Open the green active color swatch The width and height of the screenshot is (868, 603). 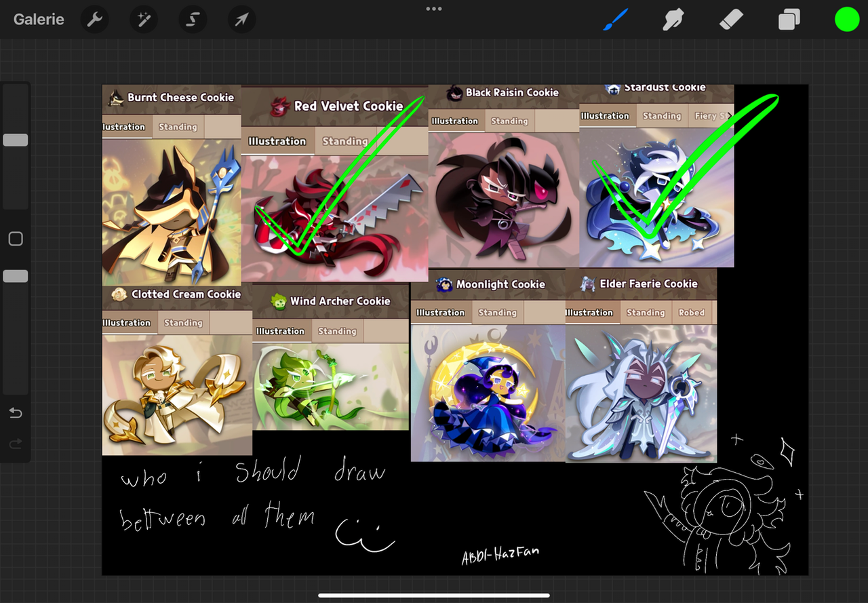point(846,20)
